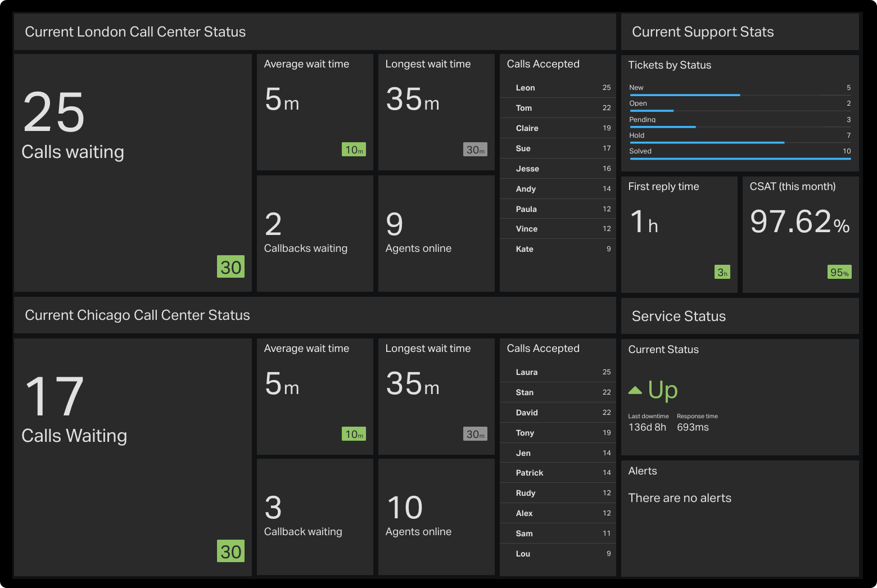Click the green 95% badge on CSAT widget

pyautogui.click(x=839, y=272)
